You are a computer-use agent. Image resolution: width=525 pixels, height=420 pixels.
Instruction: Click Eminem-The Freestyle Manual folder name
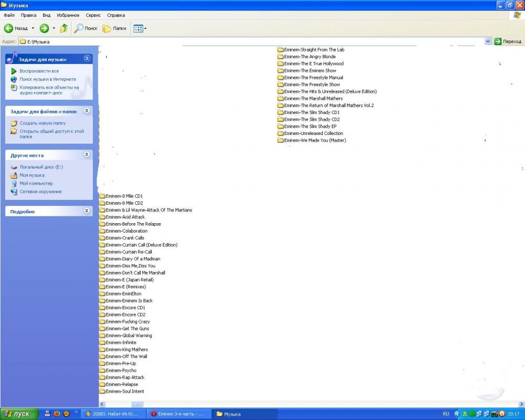(314, 78)
